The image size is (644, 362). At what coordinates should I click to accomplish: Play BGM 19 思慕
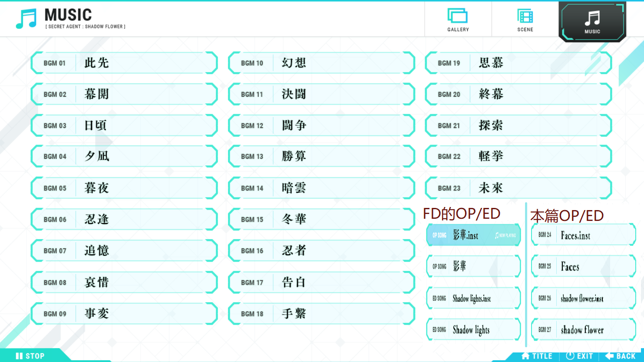(x=519, y=63)
